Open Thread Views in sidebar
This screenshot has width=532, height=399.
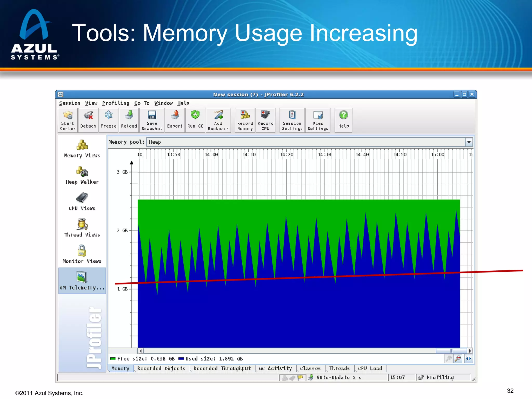pyautogui.click(x=82, y=228)
